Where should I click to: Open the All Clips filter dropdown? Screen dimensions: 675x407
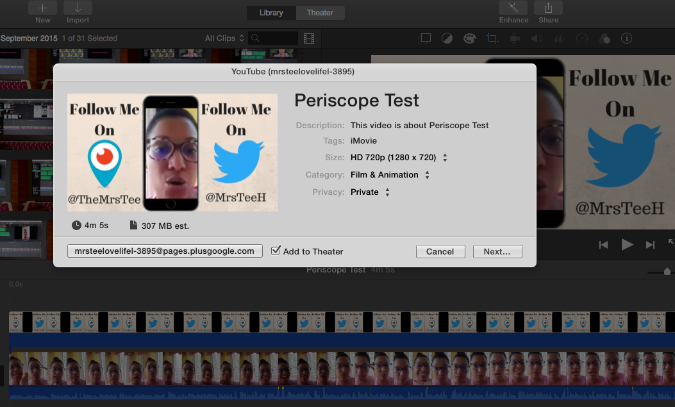[x=224, y=38]
